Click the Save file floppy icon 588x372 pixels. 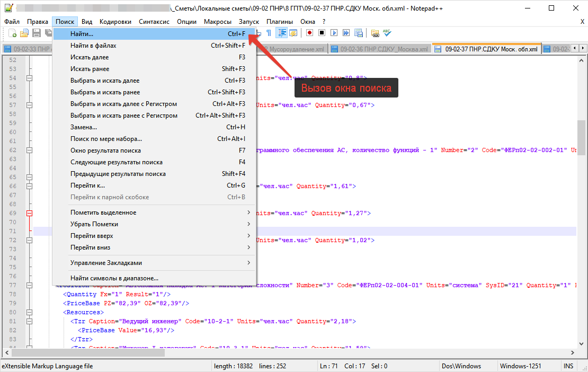pyautogui.click(x=37, y=33)
